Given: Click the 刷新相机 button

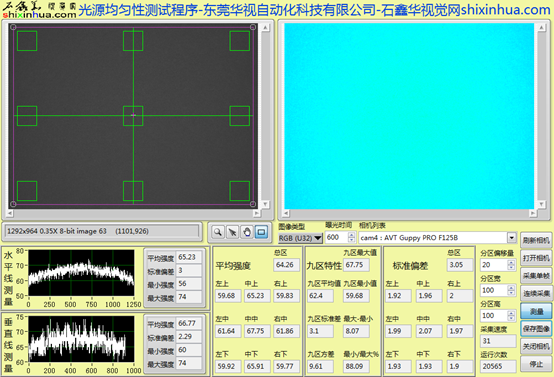Looking at the screenshot, I should coord(536,241).
